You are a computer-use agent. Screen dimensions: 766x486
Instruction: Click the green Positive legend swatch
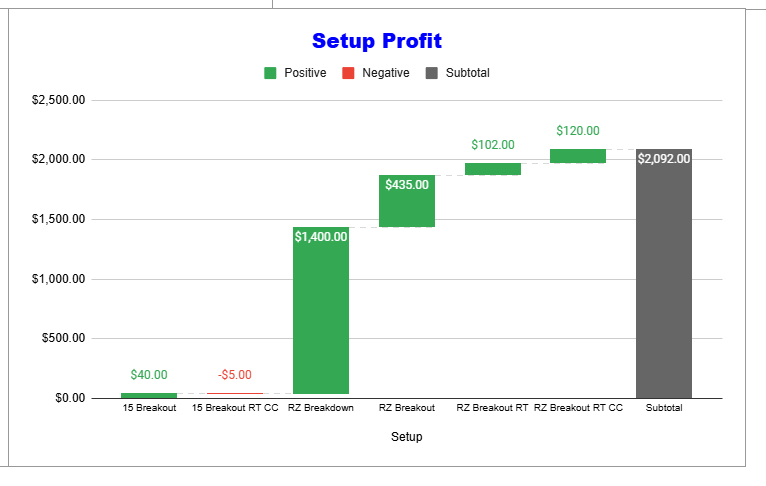270,73
